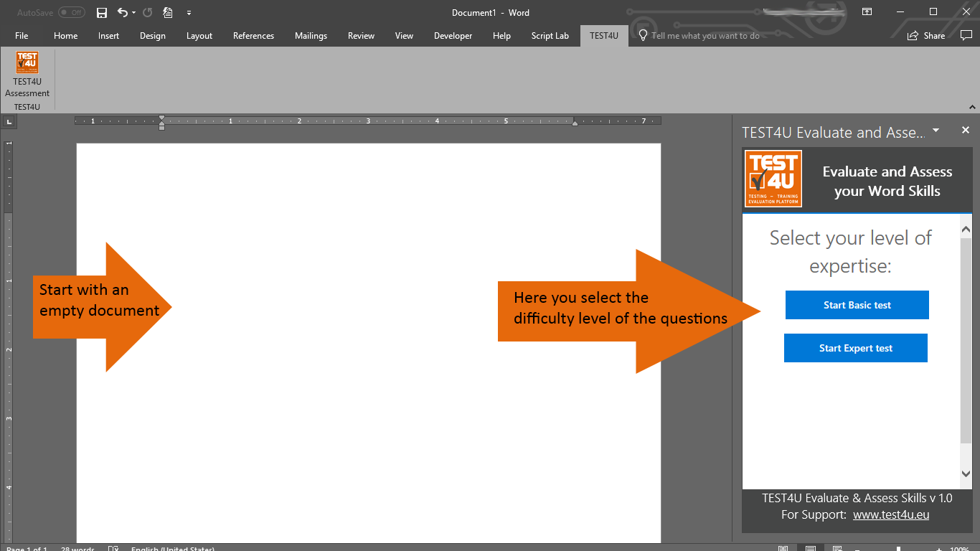Open the Script Lab tab
This screenshot has width=980, height=551.
(x=550, y=36)
